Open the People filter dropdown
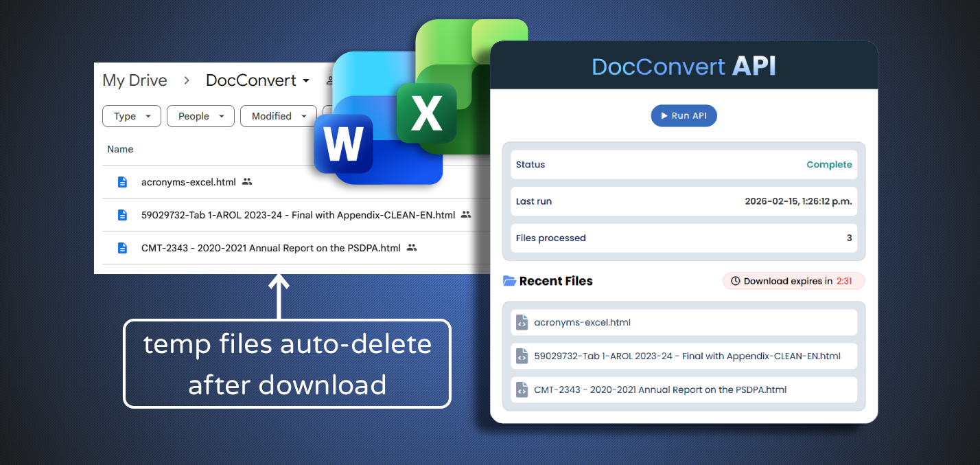 tap(200, 116)
